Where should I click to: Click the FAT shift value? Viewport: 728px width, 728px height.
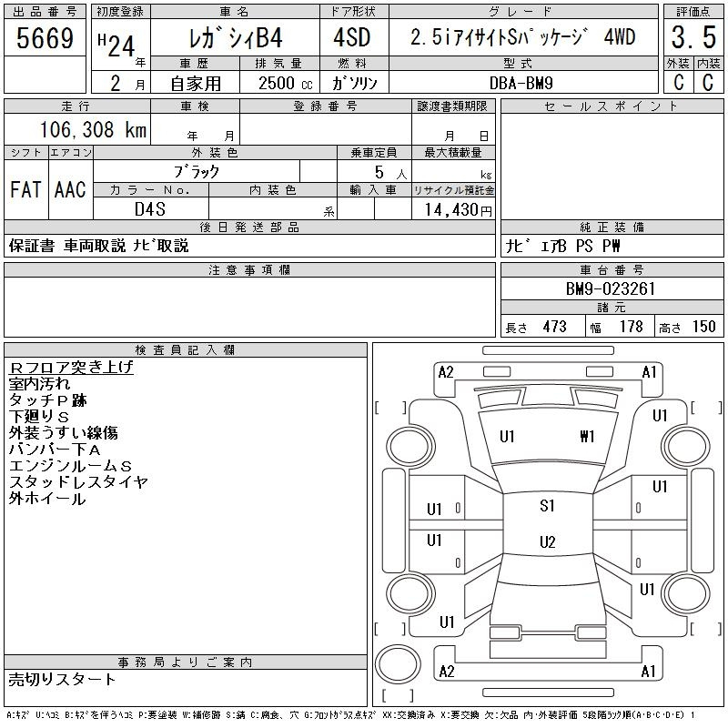[25, 189]
